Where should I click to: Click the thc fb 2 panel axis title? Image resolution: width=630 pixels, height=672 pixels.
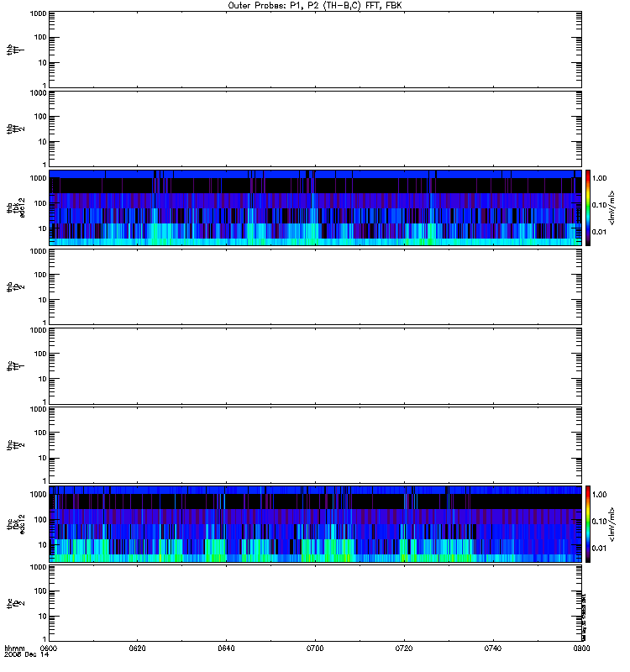(15, 603)
